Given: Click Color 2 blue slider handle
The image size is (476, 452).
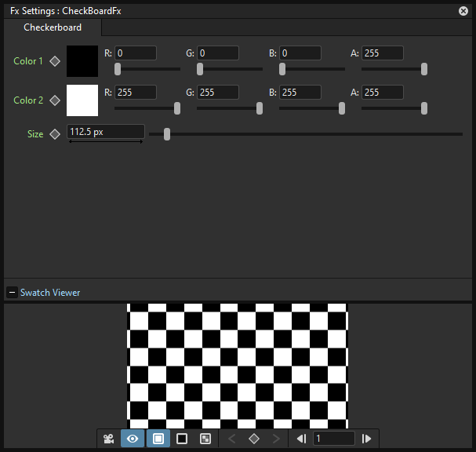Looking at the screenshot, I should [342, 108].
